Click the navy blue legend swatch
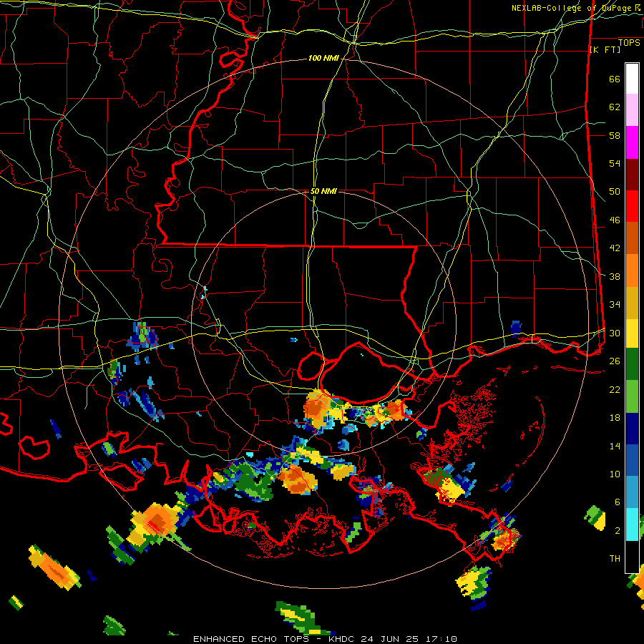The height and width of the screenshot is (644, 644). [x=632, y=429]
